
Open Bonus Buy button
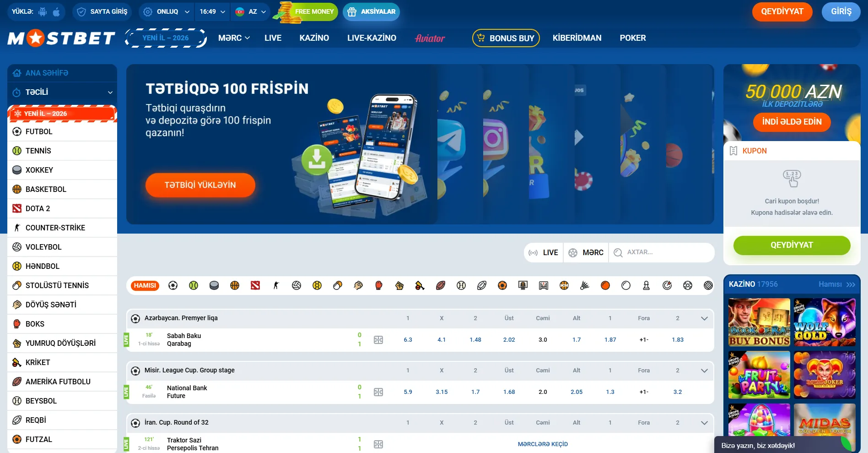tap(506, 38)
